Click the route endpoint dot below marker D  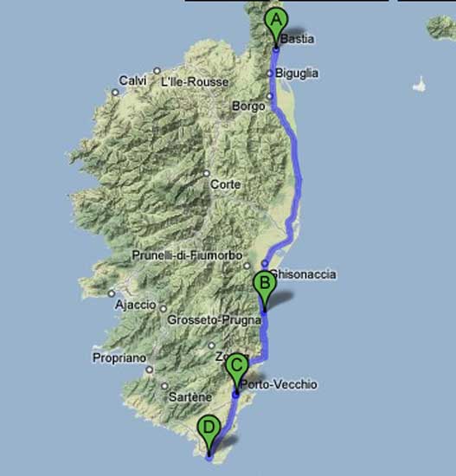point(209,457)
